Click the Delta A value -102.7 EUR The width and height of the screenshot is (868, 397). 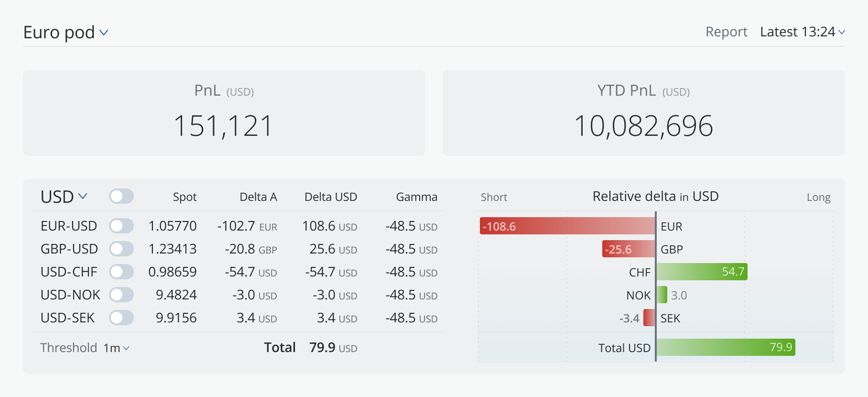pyautogui.click(x=247, y=226)
